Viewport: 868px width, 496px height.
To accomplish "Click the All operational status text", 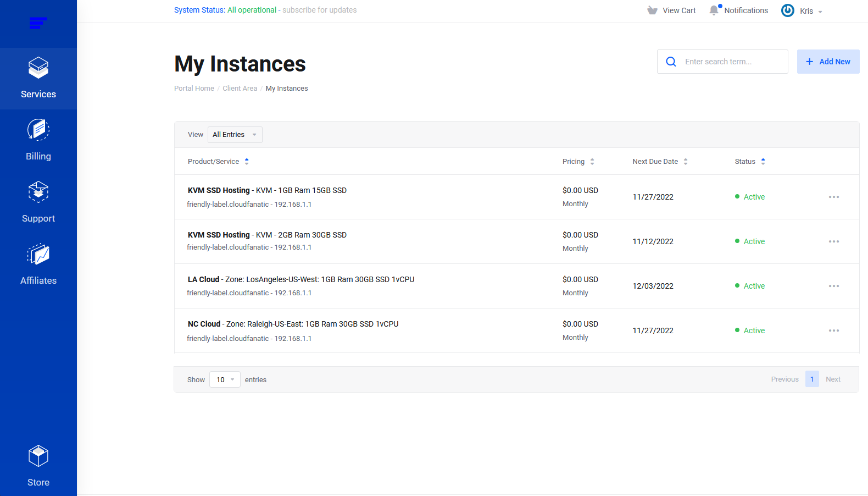I will (252, 10).
